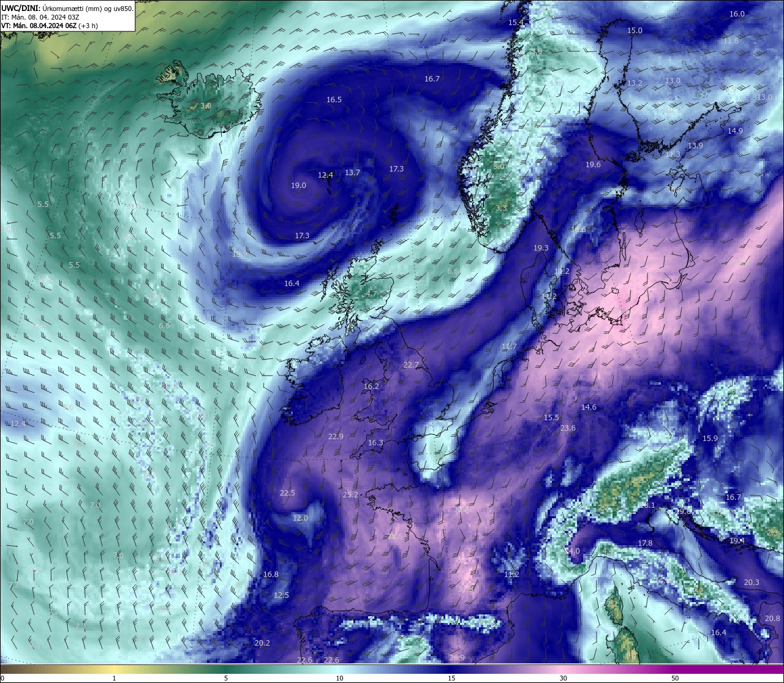Viewport: 784px width, 683px height.
Task: Click the 15.4 value label
Action: click(516, 23)
